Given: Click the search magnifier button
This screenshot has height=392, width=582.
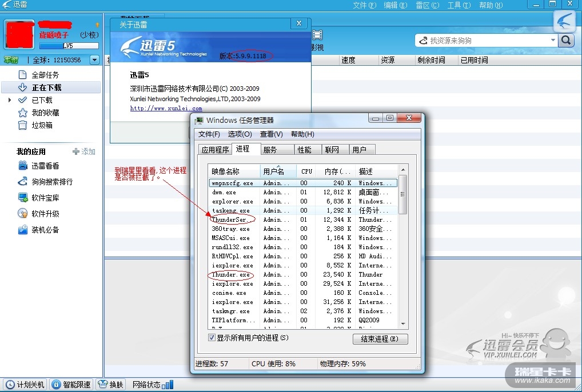Looking at the screenshot, I should pyautogui.click(x=566, y=40).
